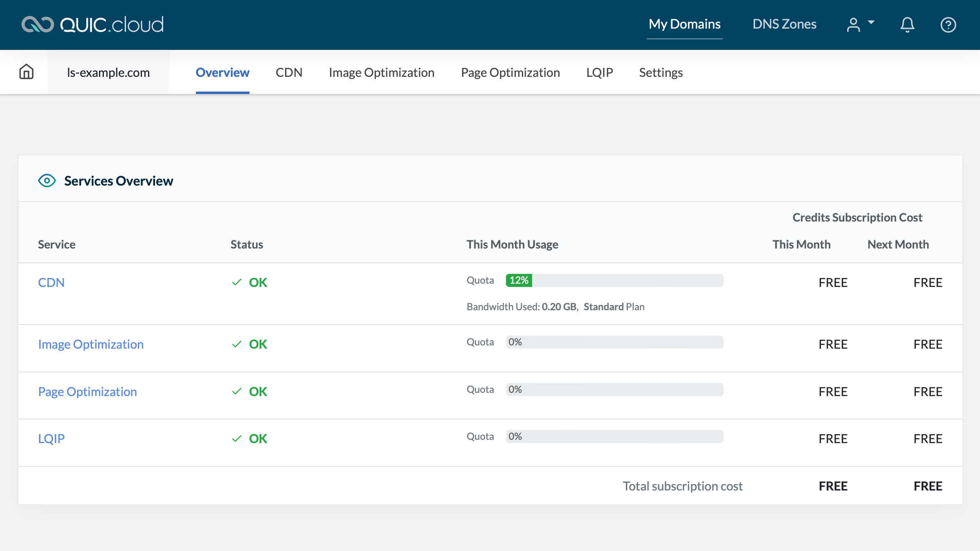
Task: Click the 12% CDN quota progress bar
Action: (519, 280)
